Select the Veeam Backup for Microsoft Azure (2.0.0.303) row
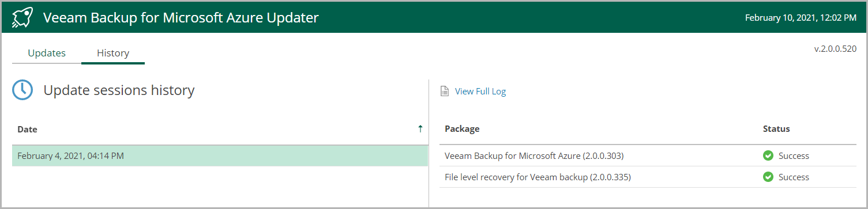Viewport: 868px width, 209px height. pos(648,155)
